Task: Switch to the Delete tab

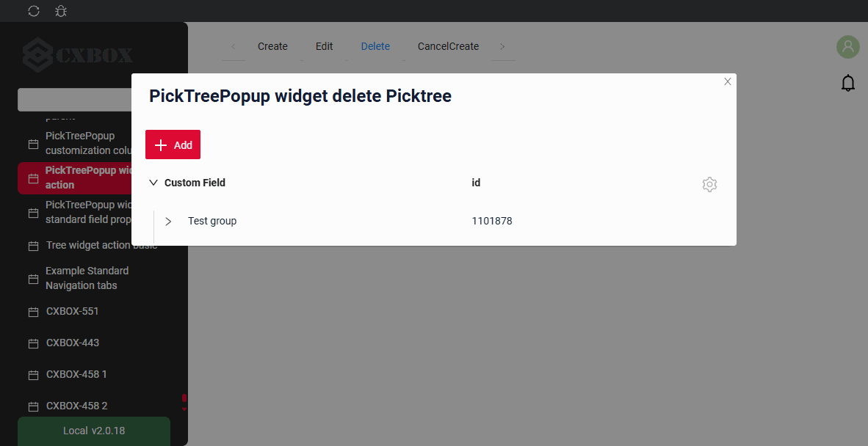Action: pos(375,46)
